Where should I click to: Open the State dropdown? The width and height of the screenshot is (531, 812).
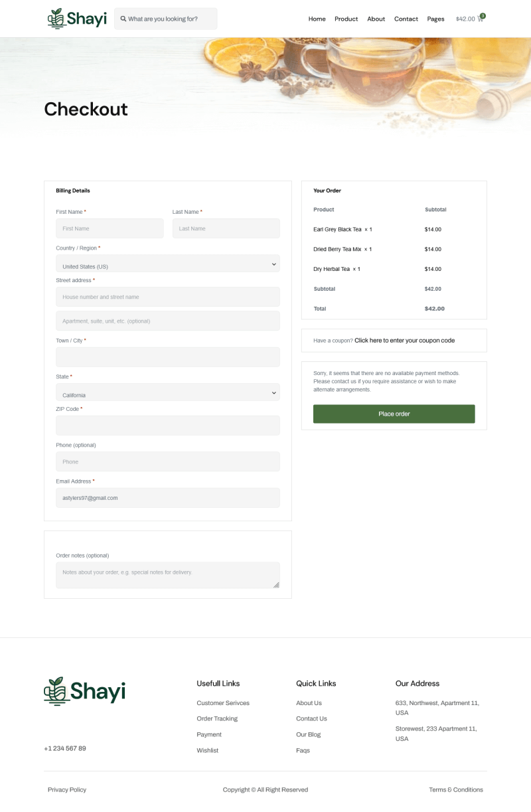coord(167,392)
